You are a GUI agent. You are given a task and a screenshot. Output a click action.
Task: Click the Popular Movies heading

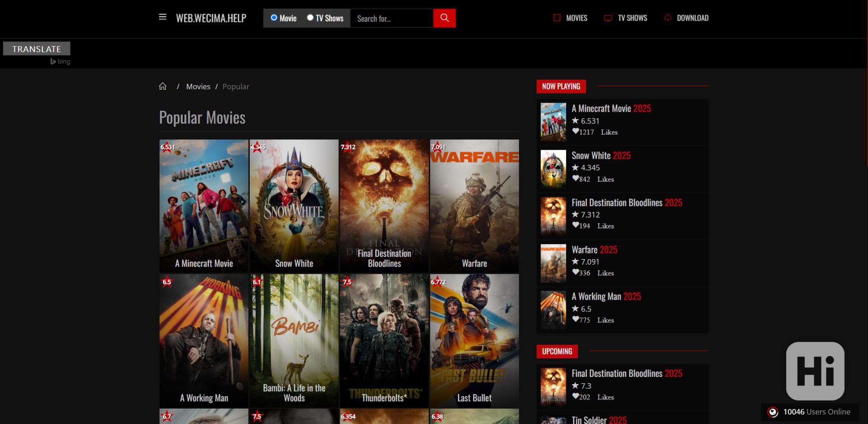(202, 117)
